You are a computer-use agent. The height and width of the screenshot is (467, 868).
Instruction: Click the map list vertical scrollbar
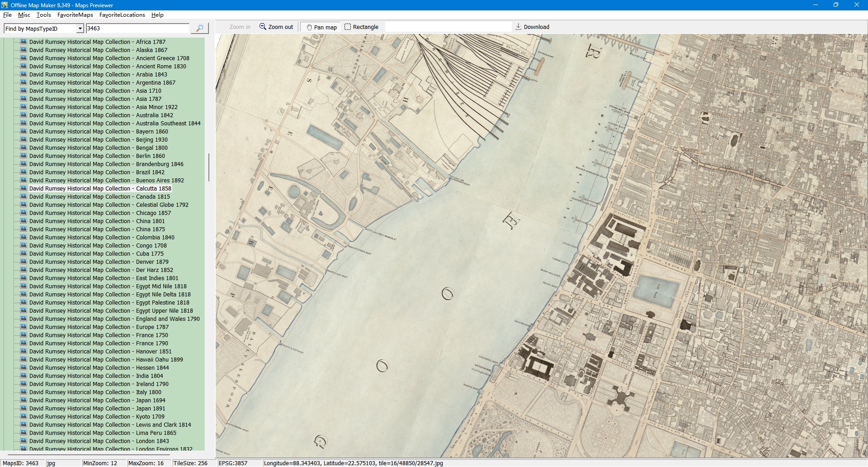[208, 167]
